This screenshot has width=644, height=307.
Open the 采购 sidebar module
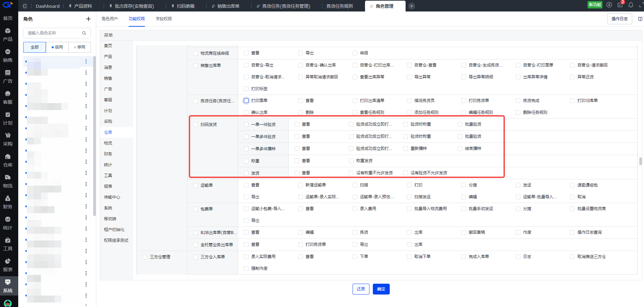pos(8,139)
